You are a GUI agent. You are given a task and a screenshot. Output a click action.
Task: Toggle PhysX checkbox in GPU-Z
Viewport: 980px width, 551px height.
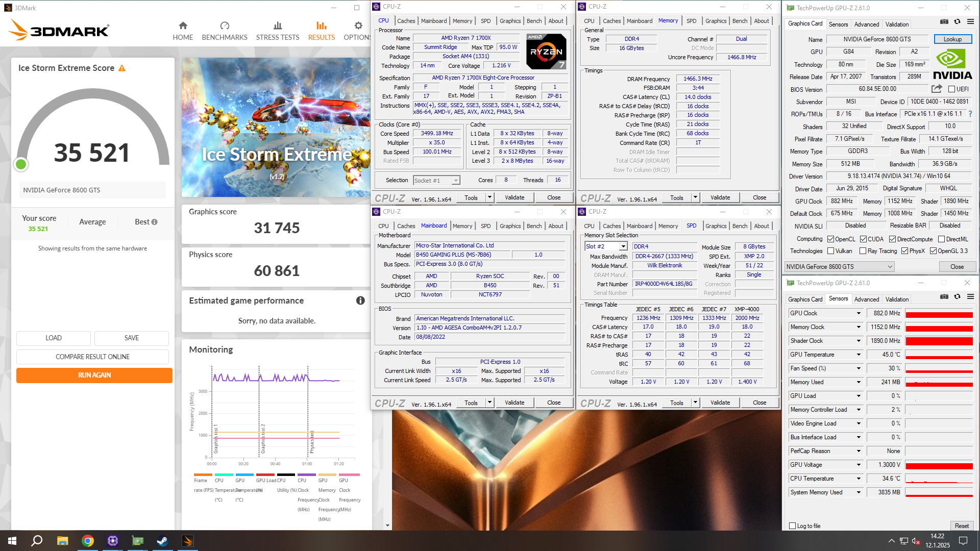[x=904, y=251]
